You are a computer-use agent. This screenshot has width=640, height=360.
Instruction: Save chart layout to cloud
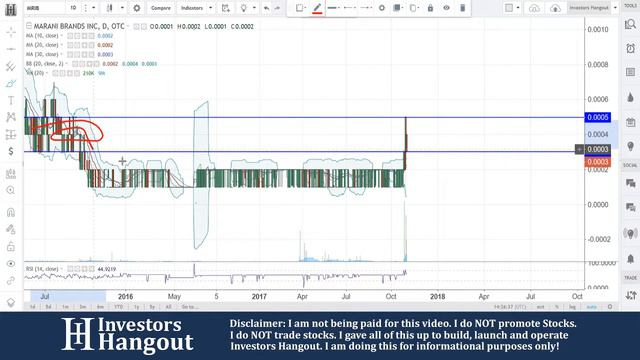point(555,8)
